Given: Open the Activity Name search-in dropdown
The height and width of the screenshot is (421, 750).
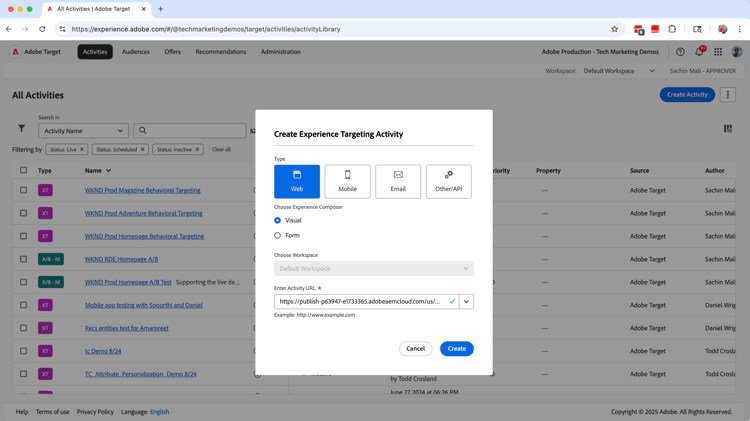Looking at the screenshot, I should click(x=83, y=130).
